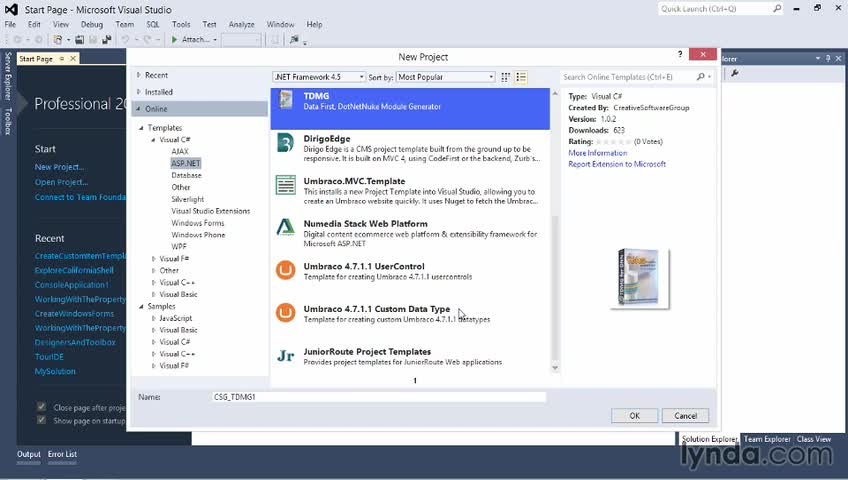This screenshot has width=848, height=480.
Task: Click the Open File toolbar icon
Action: 80,39
